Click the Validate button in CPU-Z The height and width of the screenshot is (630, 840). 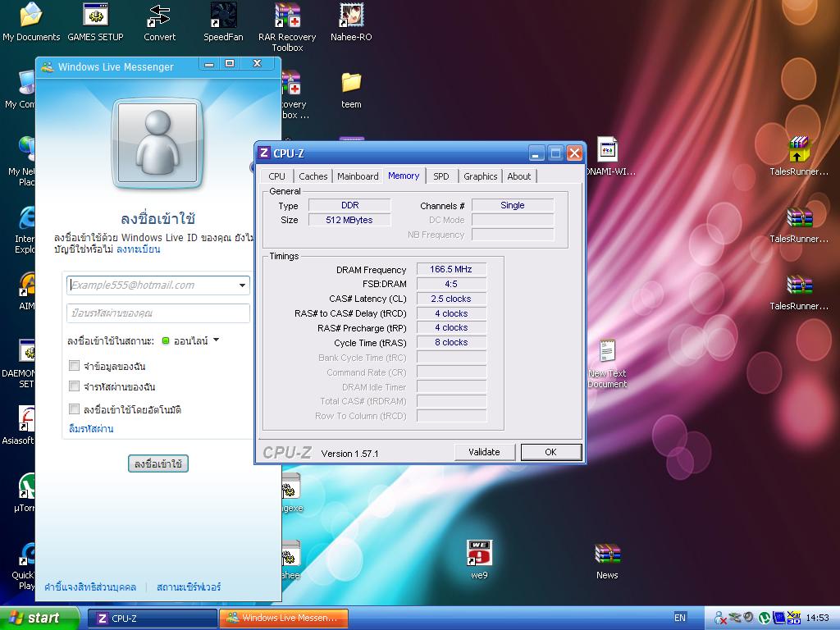pyautogui.click(x=484, y=452)
